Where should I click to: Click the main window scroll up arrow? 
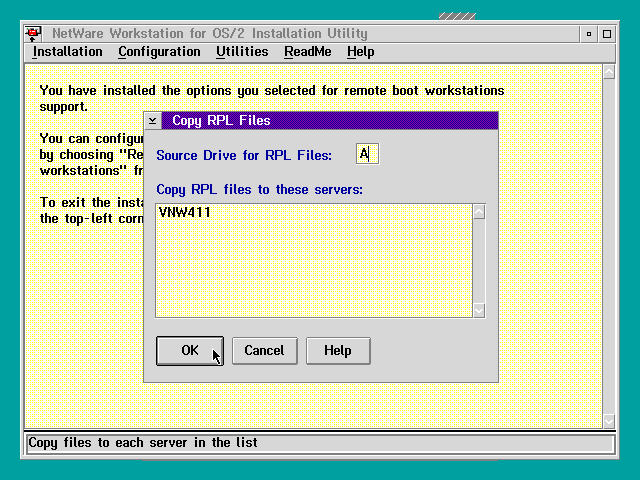point(609,72)
